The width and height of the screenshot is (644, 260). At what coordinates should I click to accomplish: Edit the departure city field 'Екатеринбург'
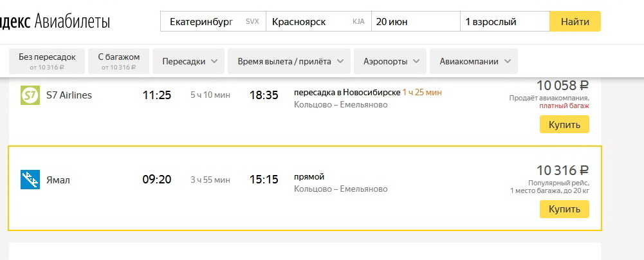click(213, 21)
